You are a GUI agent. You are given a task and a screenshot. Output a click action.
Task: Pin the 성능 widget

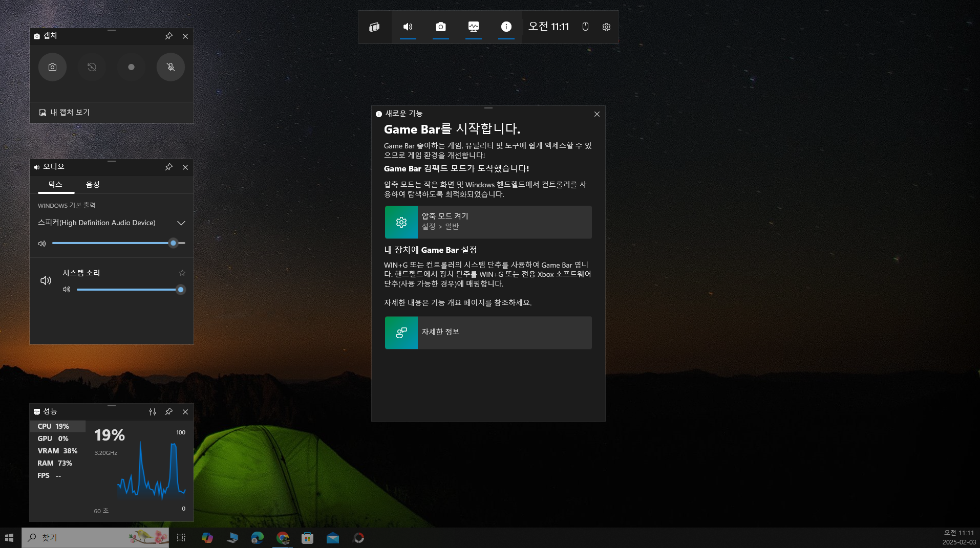tap(169, 412)
